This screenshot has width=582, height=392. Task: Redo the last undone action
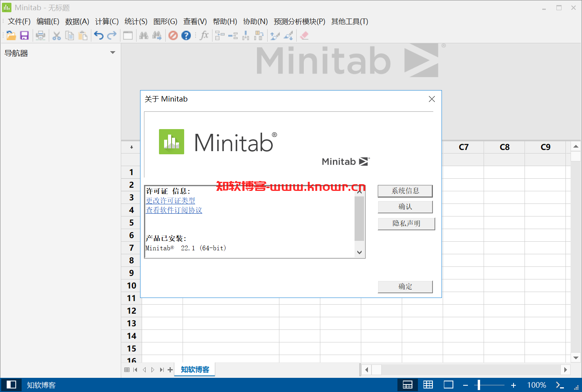[x=112, y=36]
